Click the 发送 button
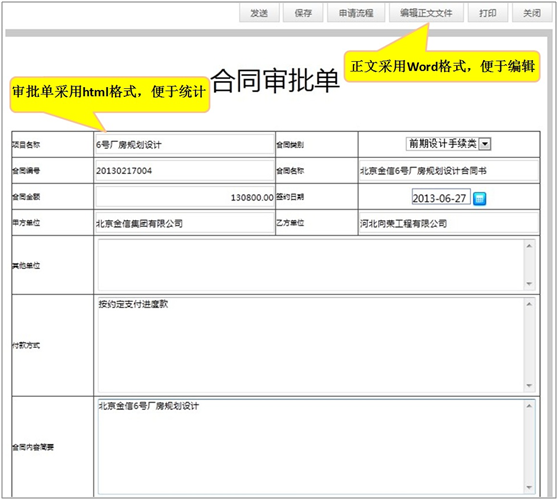This screenshot has height=500, width=559. (259, 13)
